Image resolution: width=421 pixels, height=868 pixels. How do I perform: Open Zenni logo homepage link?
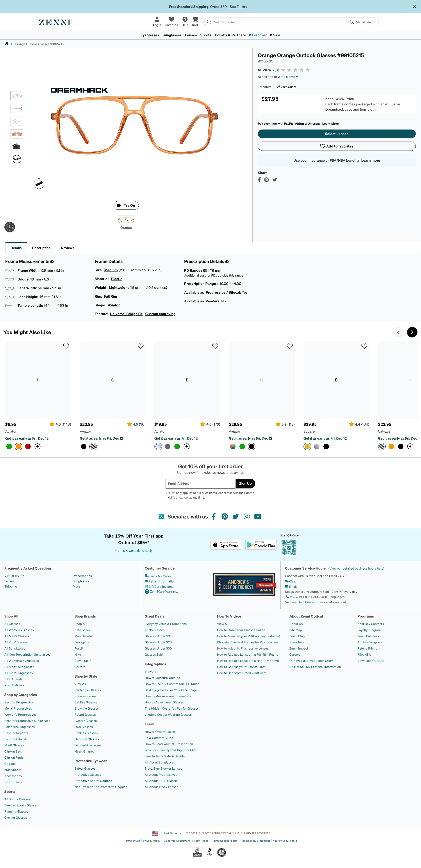55,22
